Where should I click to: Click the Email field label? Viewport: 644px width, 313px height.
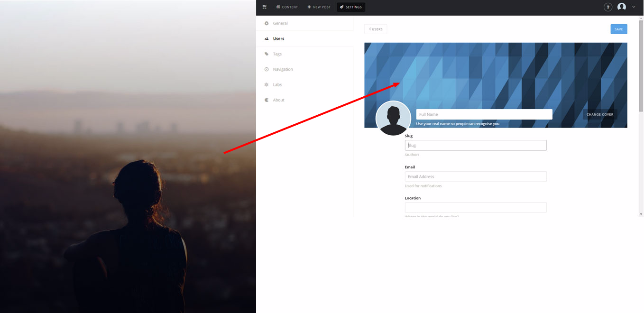pyautogui.click(x=410, y=167)
